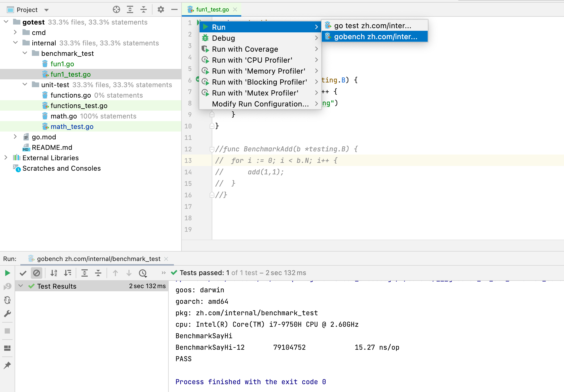
Task: Choose Run with 'CPU Profiler'
Action: (260, 60)
